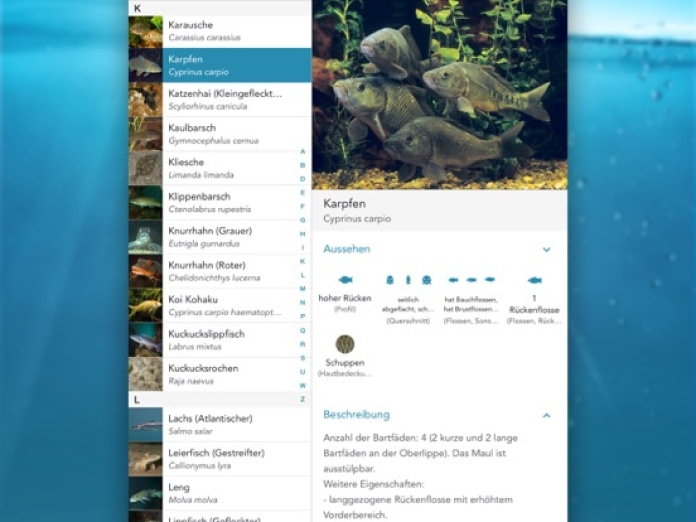
Task: Jump to letter F in index
Action: tap(303, 206)
